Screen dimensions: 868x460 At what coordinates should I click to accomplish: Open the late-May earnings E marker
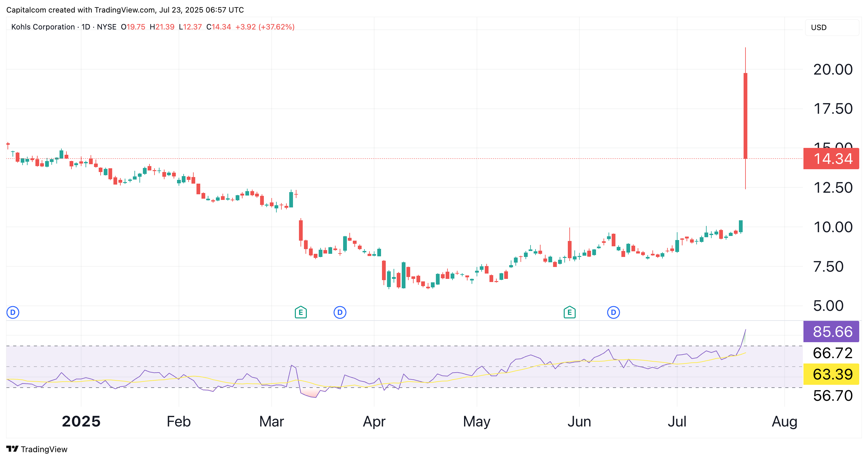tap(569, 312)
